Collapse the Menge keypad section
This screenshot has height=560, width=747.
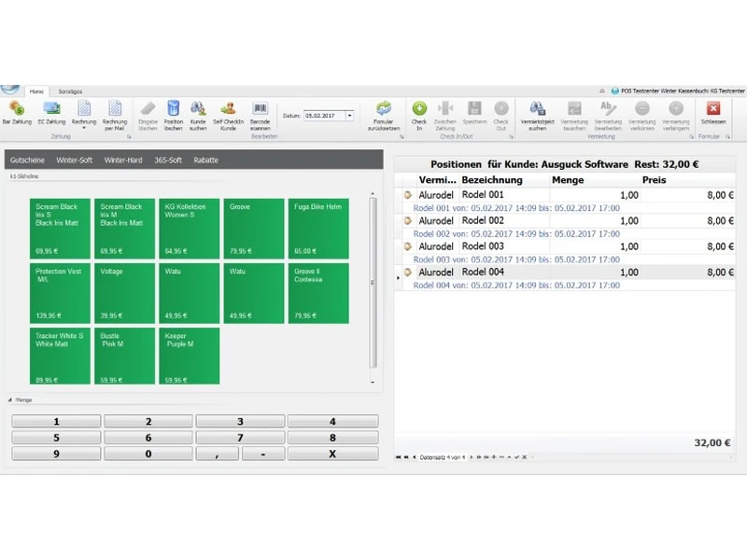pos(10,400)
